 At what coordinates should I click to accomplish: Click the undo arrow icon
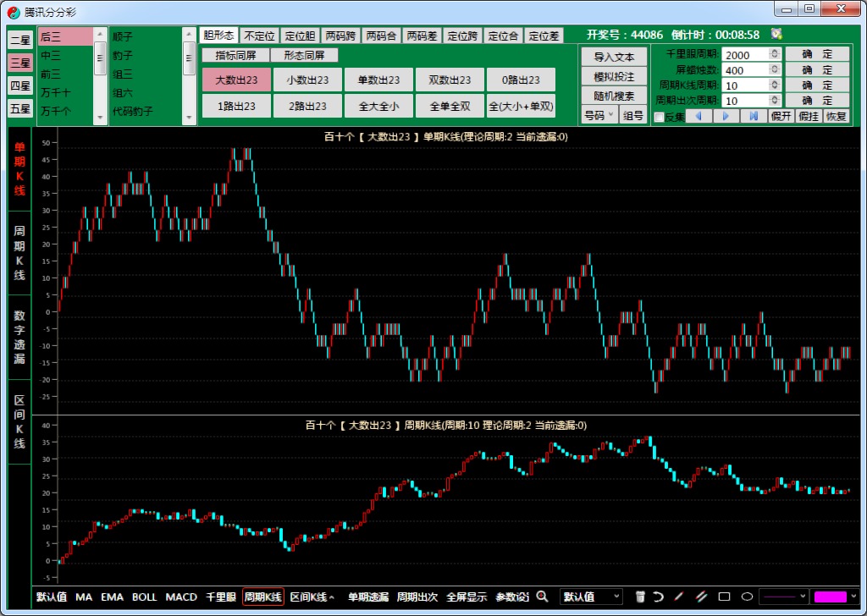658,597
